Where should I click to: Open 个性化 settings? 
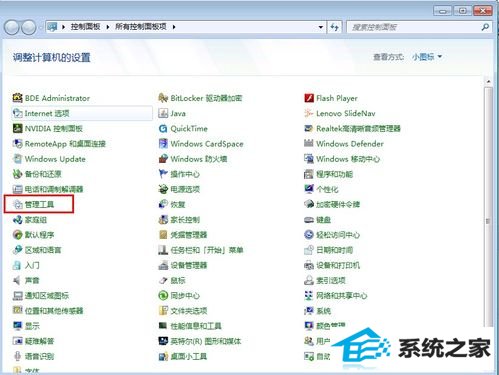pyautogui.click(x=321, y=189)
